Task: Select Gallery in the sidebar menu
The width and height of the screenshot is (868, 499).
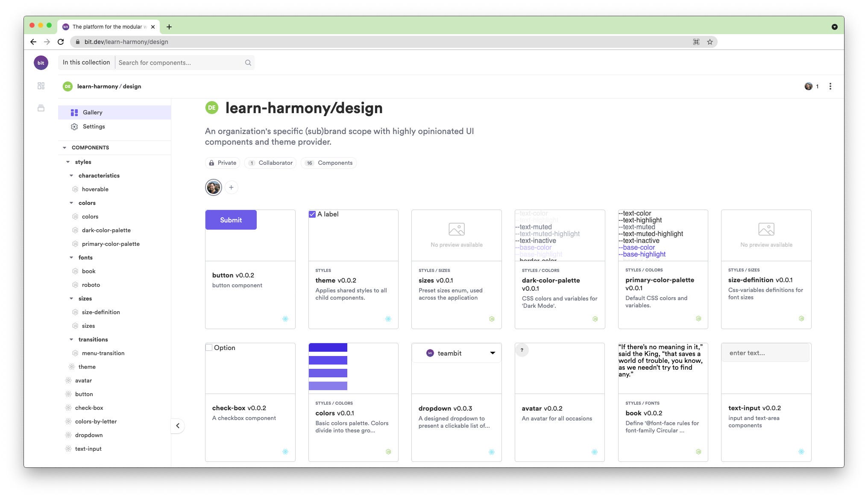Action: pos(92,112)
